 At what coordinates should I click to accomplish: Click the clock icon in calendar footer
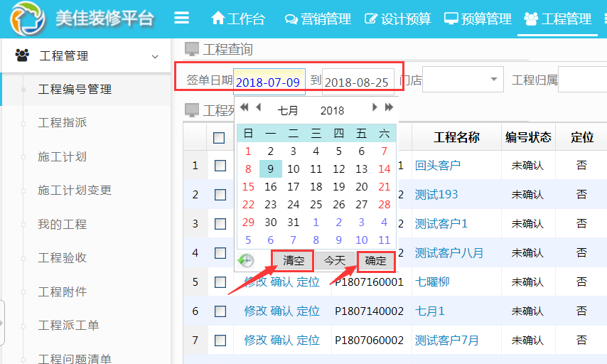(x=247, y=261)
